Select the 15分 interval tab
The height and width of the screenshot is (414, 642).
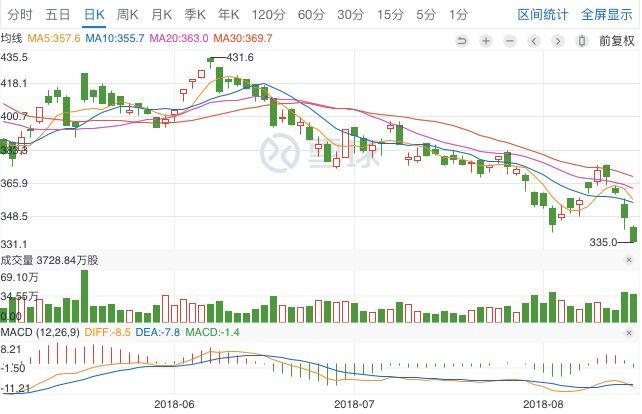(x=390, y=15)
